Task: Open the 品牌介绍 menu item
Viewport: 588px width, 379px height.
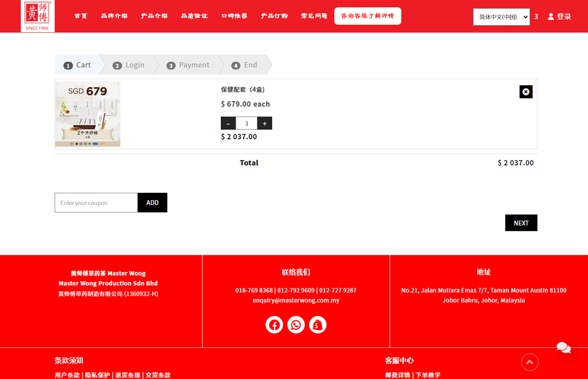Action: 114,16
